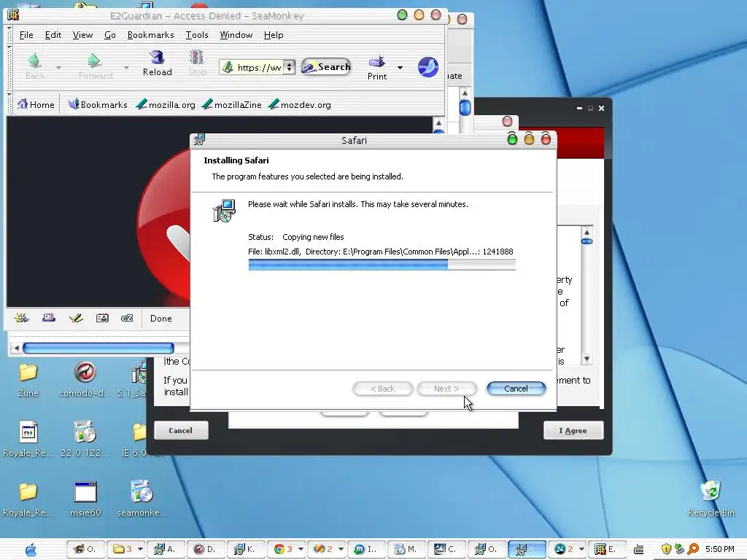Open the URL bar history dropdown
The image size is (747, 560).
289,67
